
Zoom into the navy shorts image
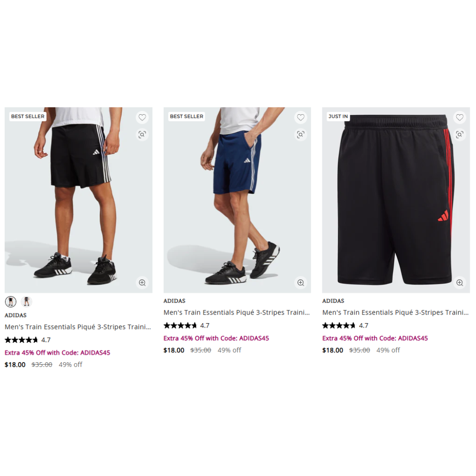(301, 283)
